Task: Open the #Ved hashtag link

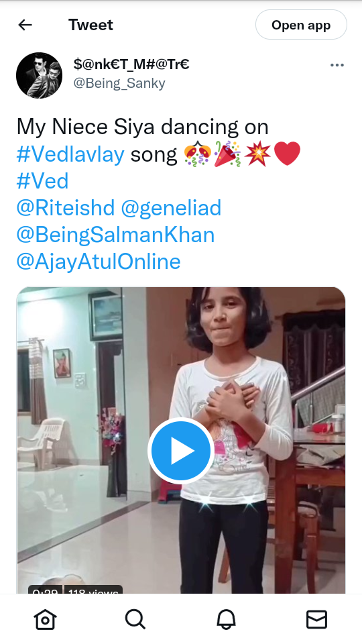Action: [x=42, y=181]
